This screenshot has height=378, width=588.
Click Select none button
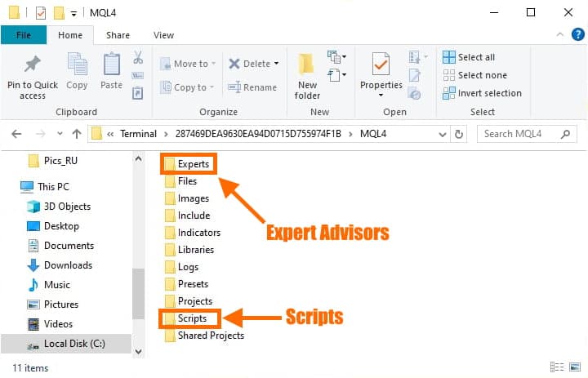pos(474,75)
